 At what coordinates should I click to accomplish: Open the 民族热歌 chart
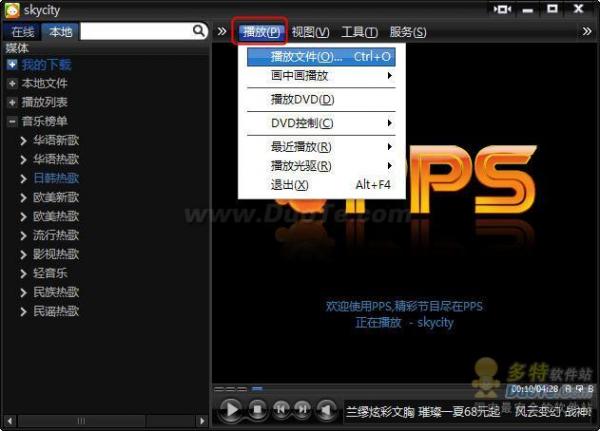coord(56,292)
